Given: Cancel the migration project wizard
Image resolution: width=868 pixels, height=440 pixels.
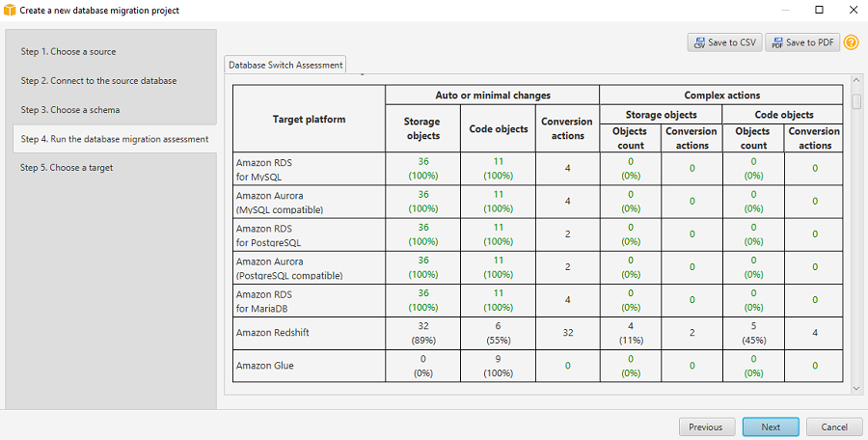Looking at the screenshot, I should [834, 426].
